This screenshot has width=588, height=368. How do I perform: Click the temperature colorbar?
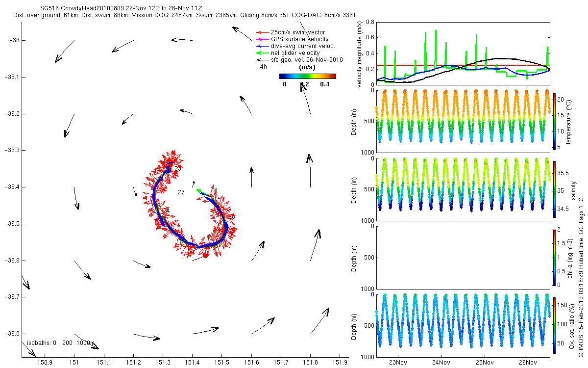(x=555, y=121)
